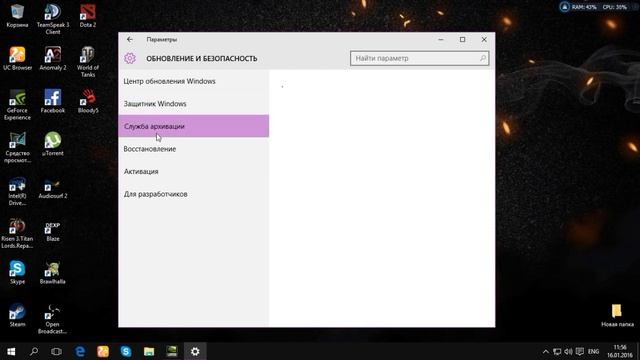Open Skype desktop shortcut
640x360 pixels.
click(x=17, y=272)
